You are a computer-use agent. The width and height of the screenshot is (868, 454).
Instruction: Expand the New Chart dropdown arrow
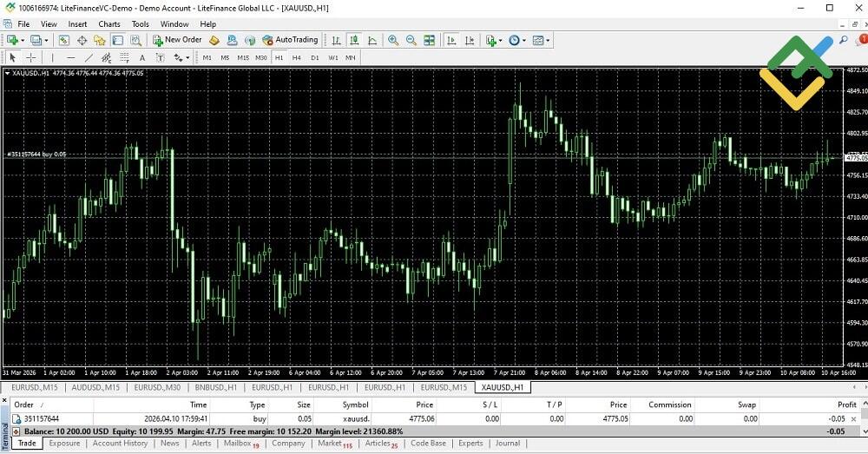click(23, 40)
